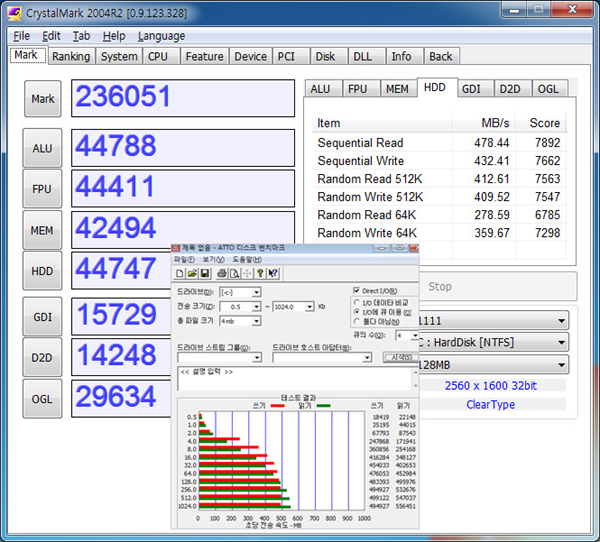Open the File menu in CrystalMark
Image resolution: width=600 pixels, height=542 pixels.
(x=21, y=36)
